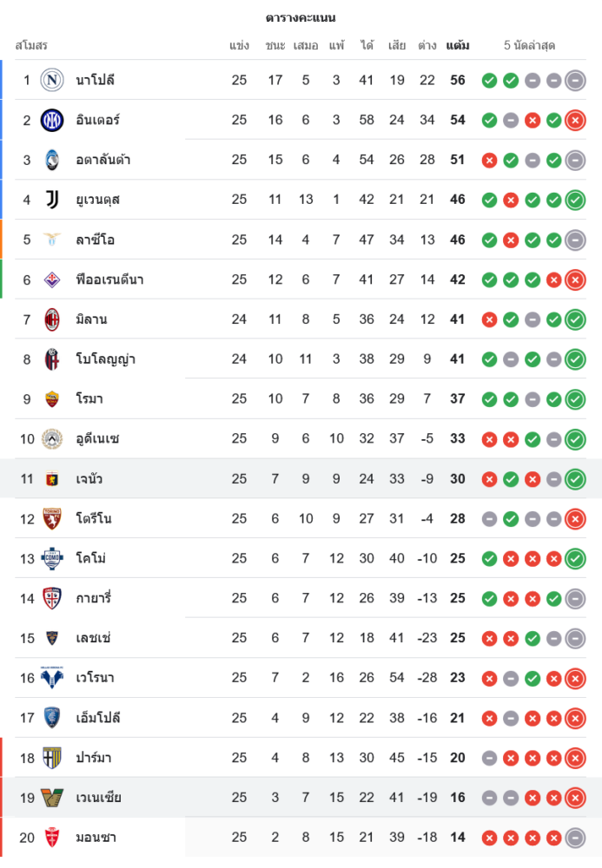Viewport: 602px width, 868px height.
Task: Click the Juventus club logo
Action: pos(52,200)
